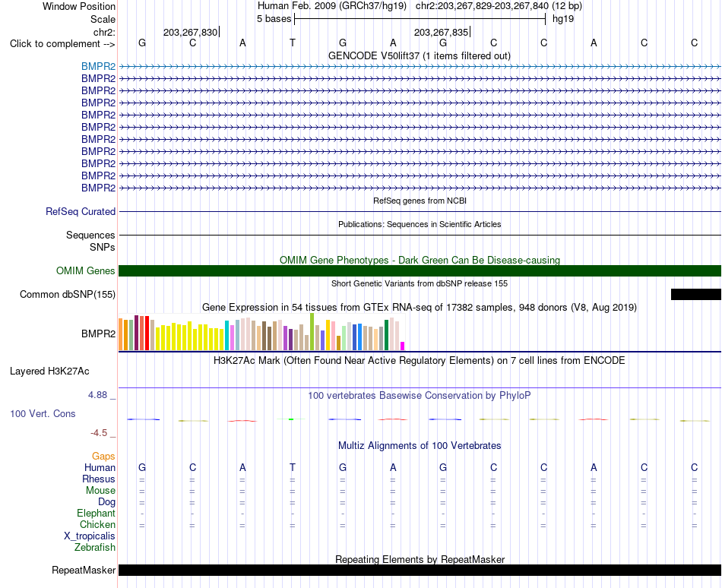Click the '5 bases' scale bar text
The image size is (722, 588).
click(274, 19)
